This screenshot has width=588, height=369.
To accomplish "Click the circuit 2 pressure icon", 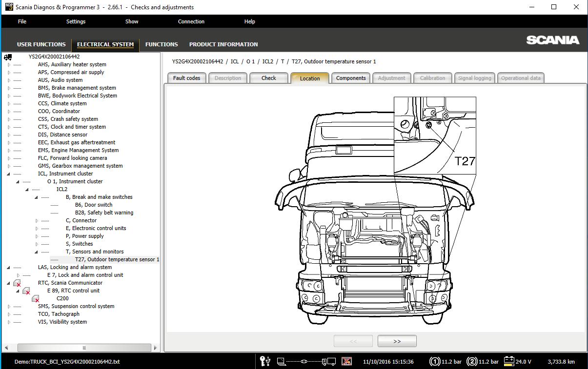I will pos(472,361).
